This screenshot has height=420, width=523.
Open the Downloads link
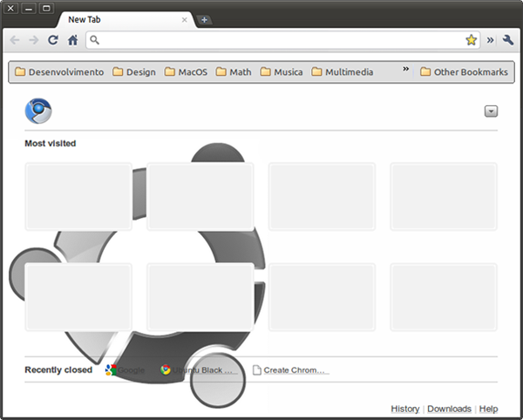[x=449, y=409]
